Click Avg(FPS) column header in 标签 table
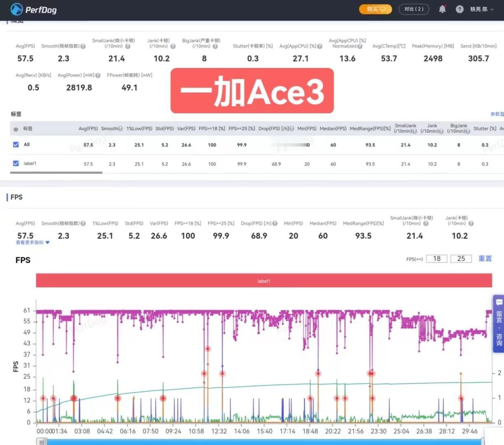The height and width of the screenshot is (445, 504). coord(88,129)
